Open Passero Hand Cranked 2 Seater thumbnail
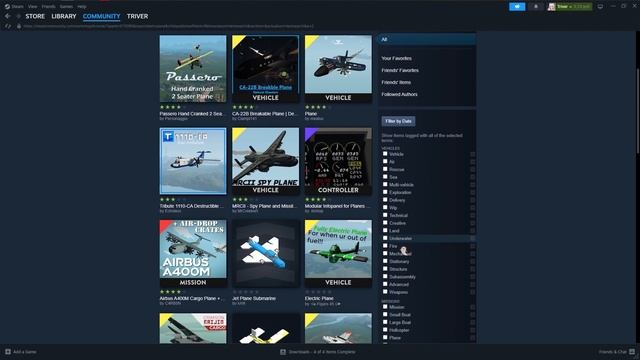This screenshot has width=640, height=360. 193,69
